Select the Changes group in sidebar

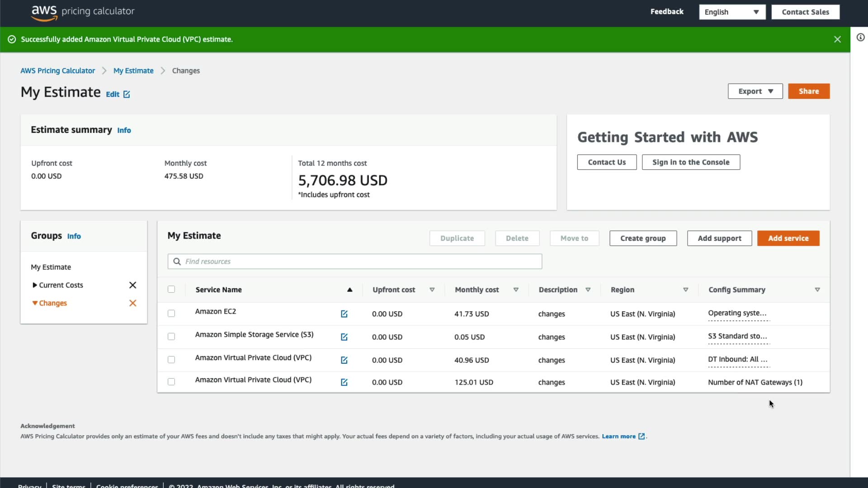click(53, 303)
